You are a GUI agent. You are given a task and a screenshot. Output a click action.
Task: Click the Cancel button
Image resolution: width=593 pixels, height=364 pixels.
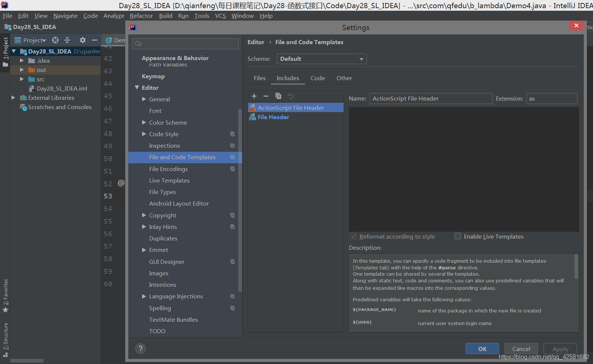click(x=521, y=349)
